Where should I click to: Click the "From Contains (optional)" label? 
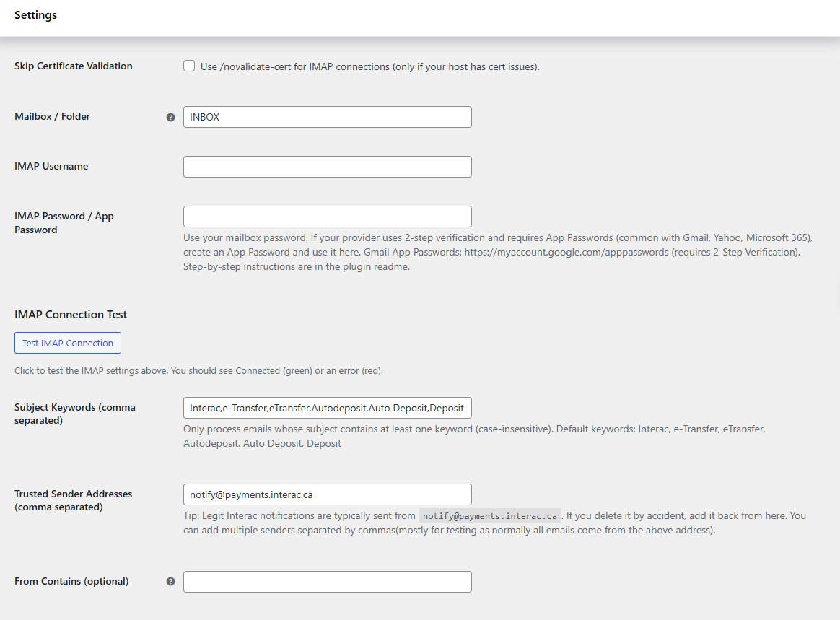(x=71, y=582)
